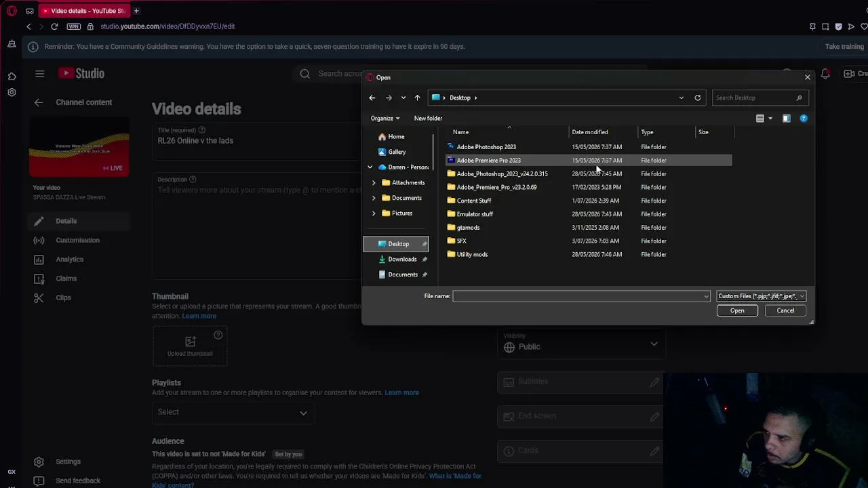Image resolution: width=868 pixels, height=488 pixels.
Task: Click the Upload thumbnail button
Action: pos(190,346)
